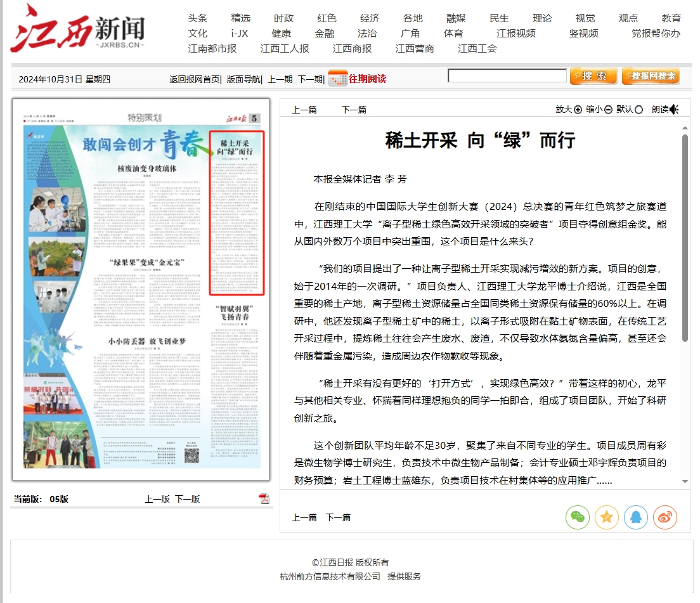
Task: Click the read-aloud speaker icon
Action: point(674,110)
